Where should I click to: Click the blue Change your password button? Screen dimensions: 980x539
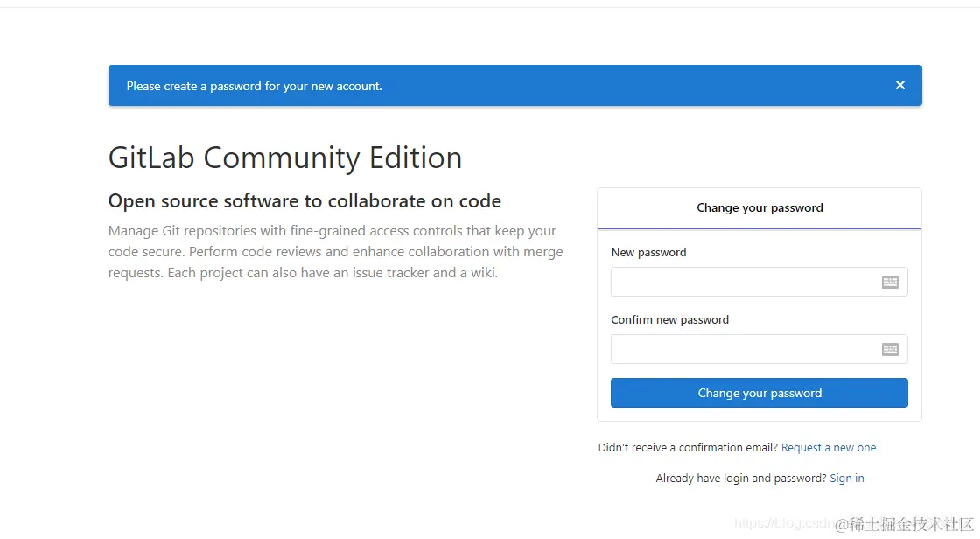pyautogui.click(x=759, y=393)
